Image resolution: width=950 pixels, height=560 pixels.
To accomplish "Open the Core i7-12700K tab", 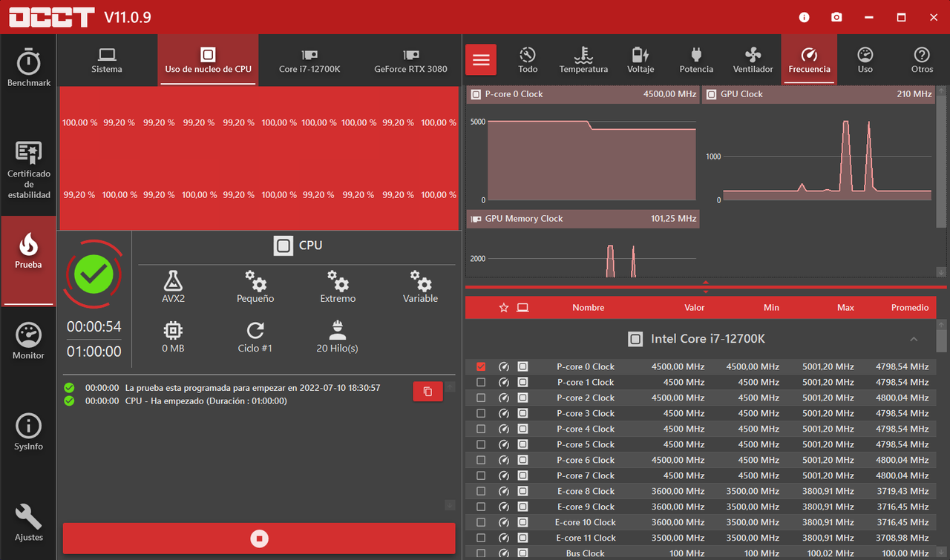I will [x=309, y=60].
